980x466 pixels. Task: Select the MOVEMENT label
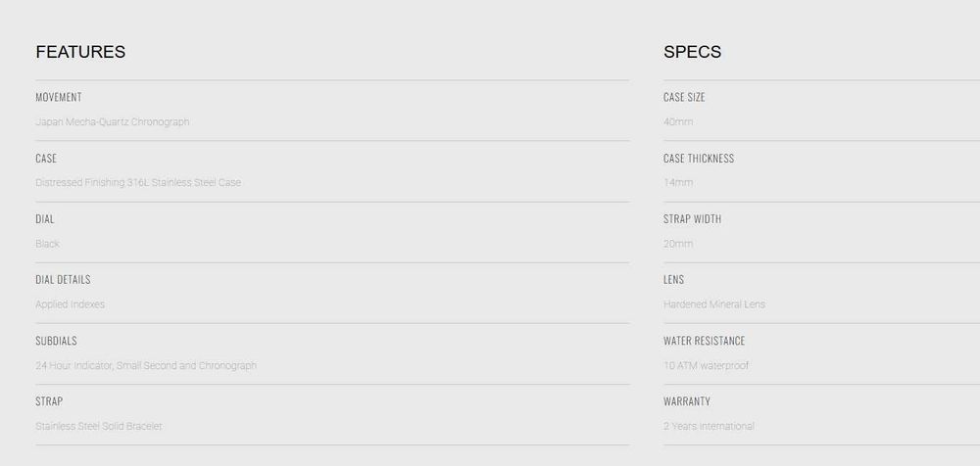pos(59,97)
